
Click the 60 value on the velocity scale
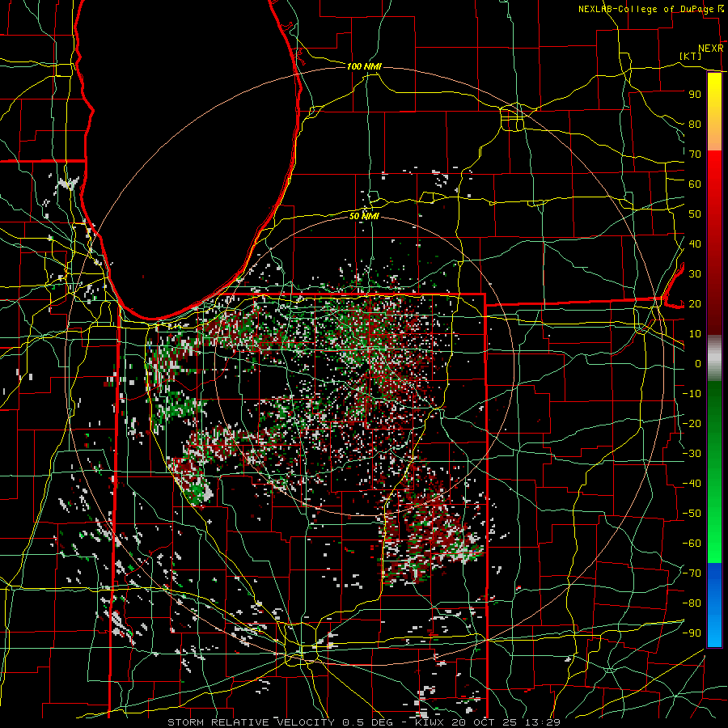(x=695, y=184)
